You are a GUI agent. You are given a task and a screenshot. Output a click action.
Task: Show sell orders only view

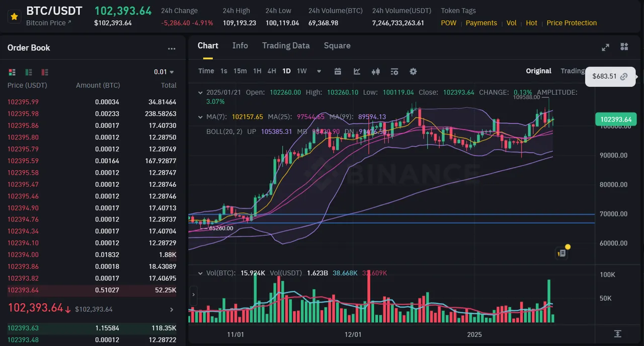pyautogui.click(x=45, y=72)
